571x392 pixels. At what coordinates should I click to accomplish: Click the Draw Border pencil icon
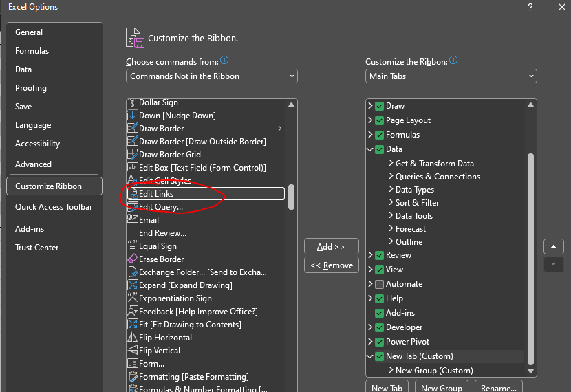[133, 128]
